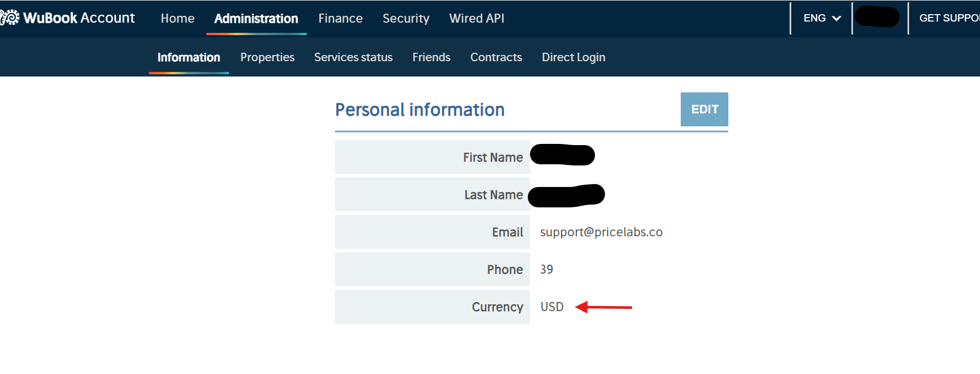Click the WuBook Account title text
The image size is (980, 374).
[79, 18]
